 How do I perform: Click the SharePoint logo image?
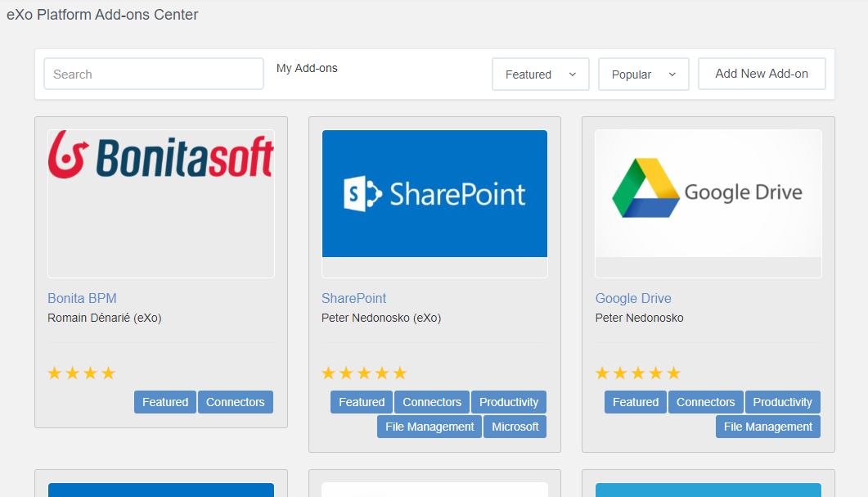(434, 192)
